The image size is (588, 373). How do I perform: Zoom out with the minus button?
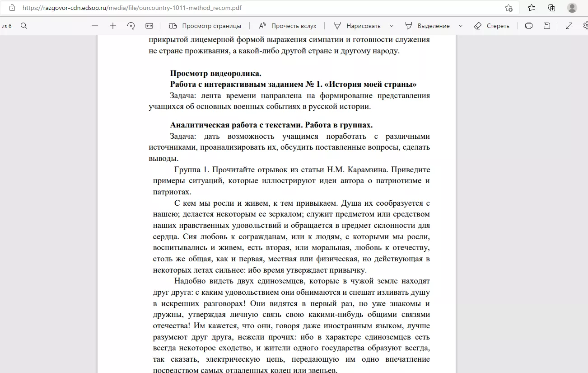pyautogui.click(x=94, y=26)
